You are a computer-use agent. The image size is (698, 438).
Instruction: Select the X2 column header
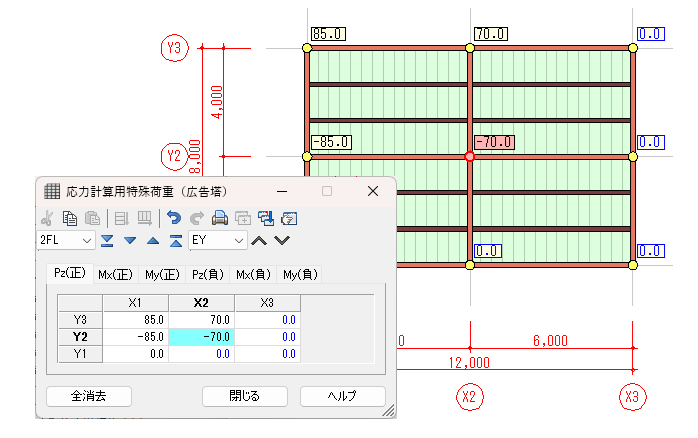coord(201,303)
